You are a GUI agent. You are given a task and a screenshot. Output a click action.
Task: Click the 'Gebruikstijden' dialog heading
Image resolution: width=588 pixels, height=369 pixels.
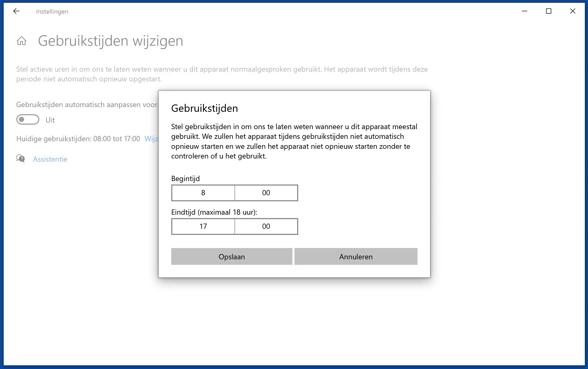(x=205, y=108)
